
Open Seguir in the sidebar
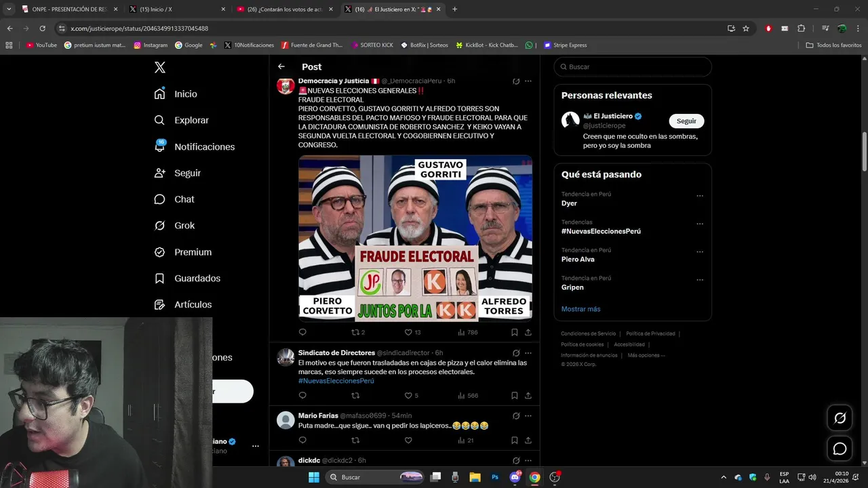[x=177, y=173]
